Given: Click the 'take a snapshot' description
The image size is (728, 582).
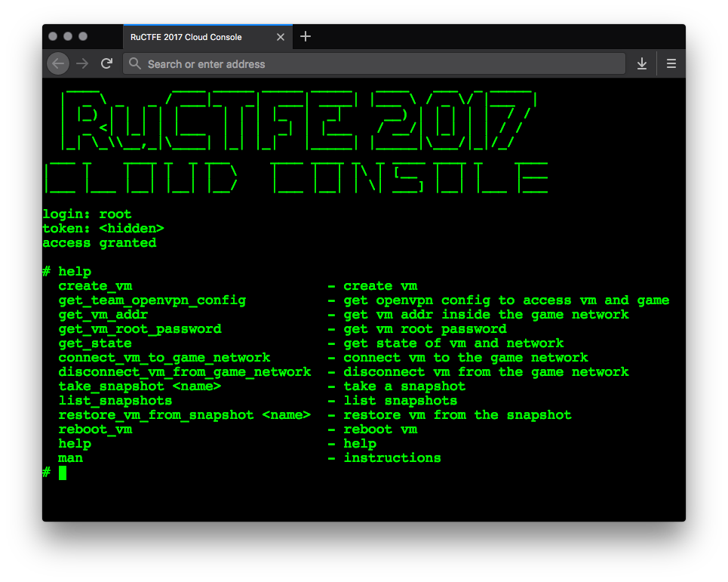Looking at the screenshot, I should [404, 386].
